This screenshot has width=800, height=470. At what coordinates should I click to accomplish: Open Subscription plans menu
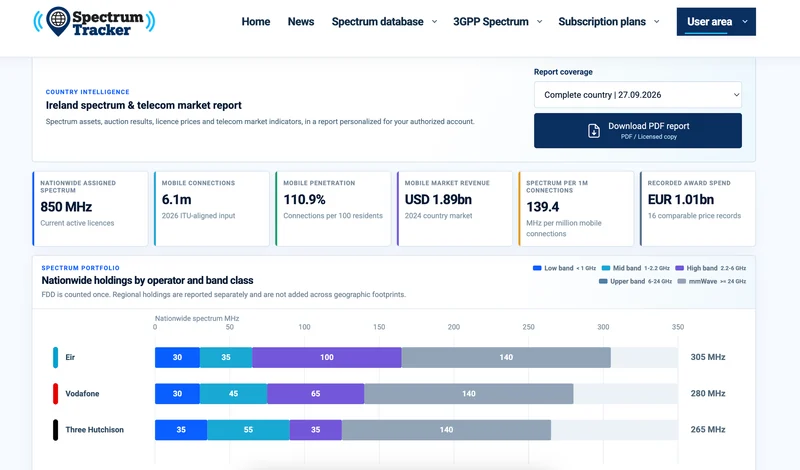602,22
